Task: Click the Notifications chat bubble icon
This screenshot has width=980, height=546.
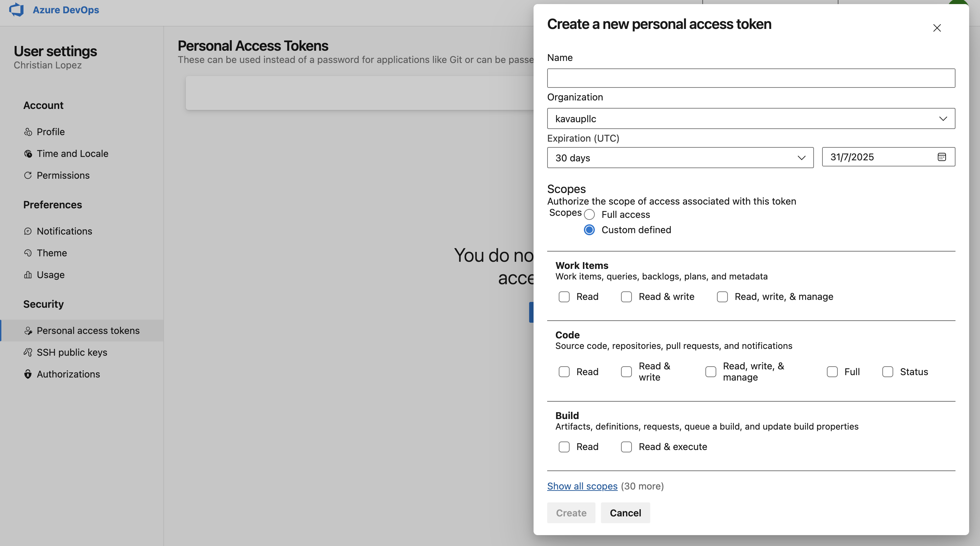Action: click(28, 231)
